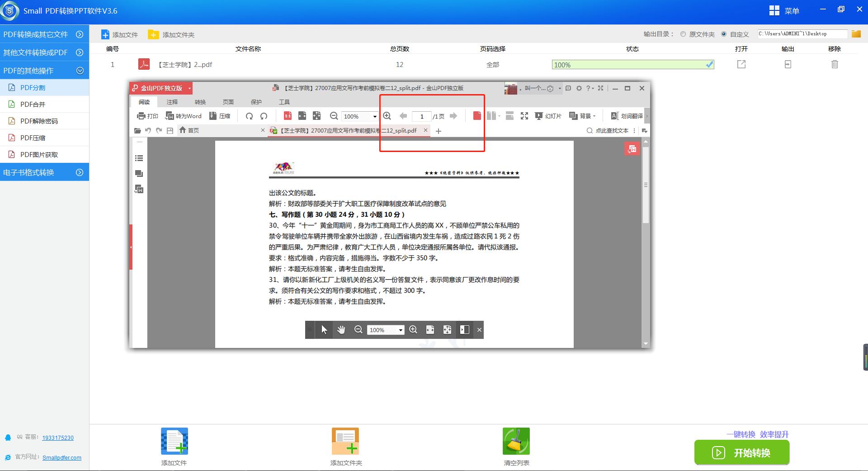Open 背景 background dropdown
This screenshot has width=868, height=471.
pos(582,116)
